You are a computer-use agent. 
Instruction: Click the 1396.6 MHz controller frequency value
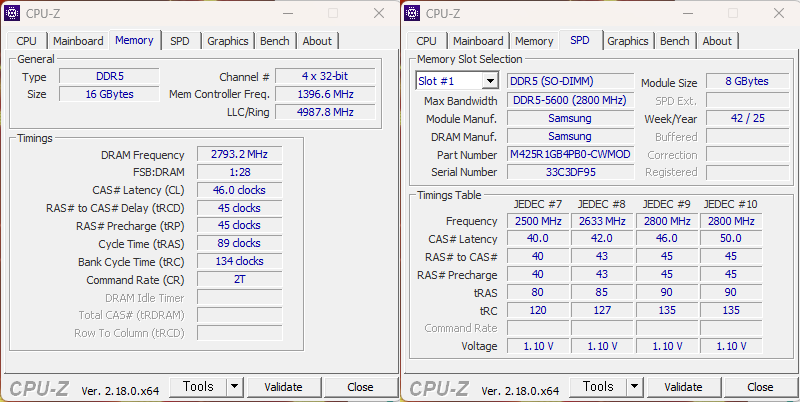pos(325,94)
